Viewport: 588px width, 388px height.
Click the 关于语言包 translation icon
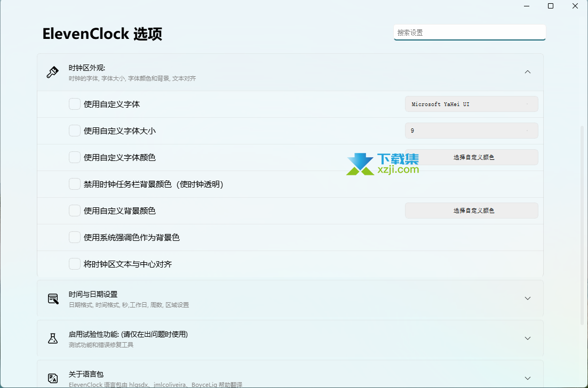click(53, 378)
